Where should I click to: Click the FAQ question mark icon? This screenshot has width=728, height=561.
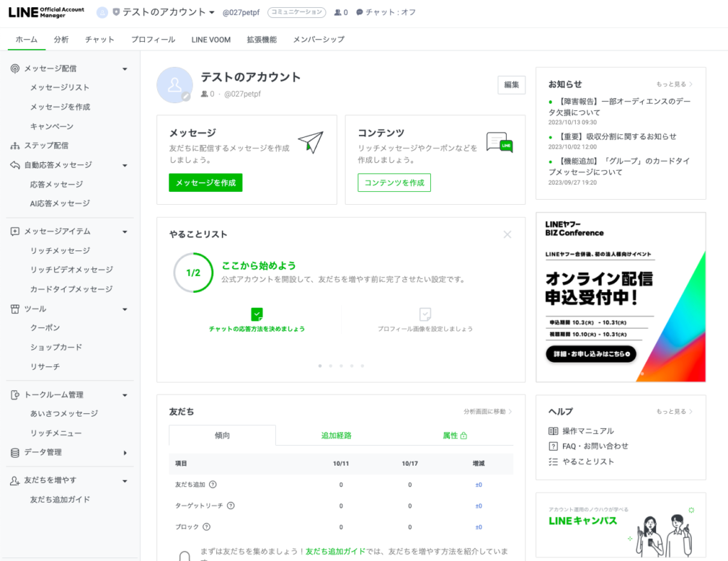pos(553,447)
